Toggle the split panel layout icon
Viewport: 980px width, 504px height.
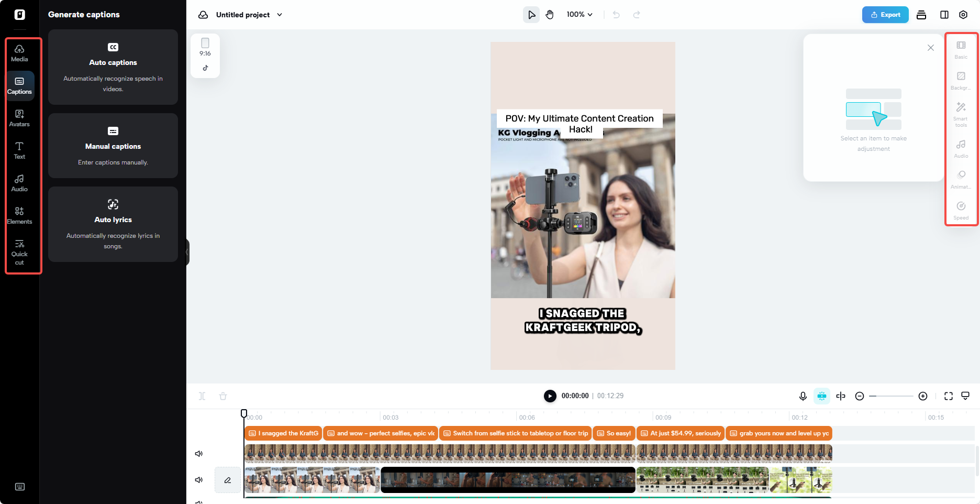(x=944, y=15)
